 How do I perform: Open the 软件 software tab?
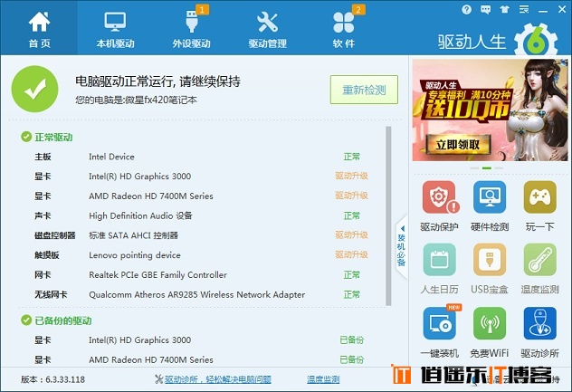tap(344, 29)
